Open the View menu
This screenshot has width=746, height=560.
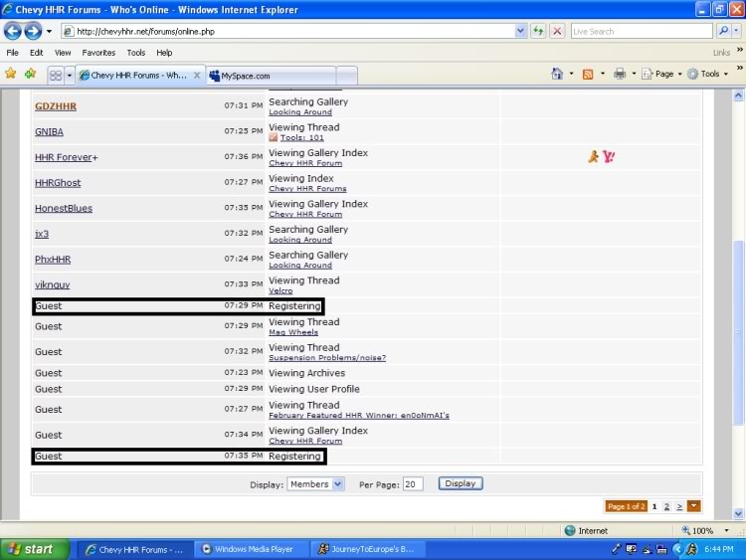coord(63,53)
